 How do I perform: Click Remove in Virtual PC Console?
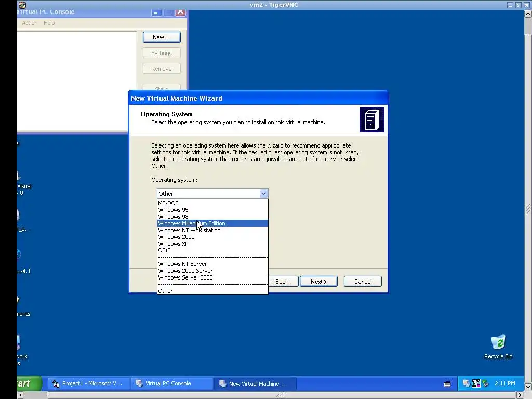click(x=162, y=69)
